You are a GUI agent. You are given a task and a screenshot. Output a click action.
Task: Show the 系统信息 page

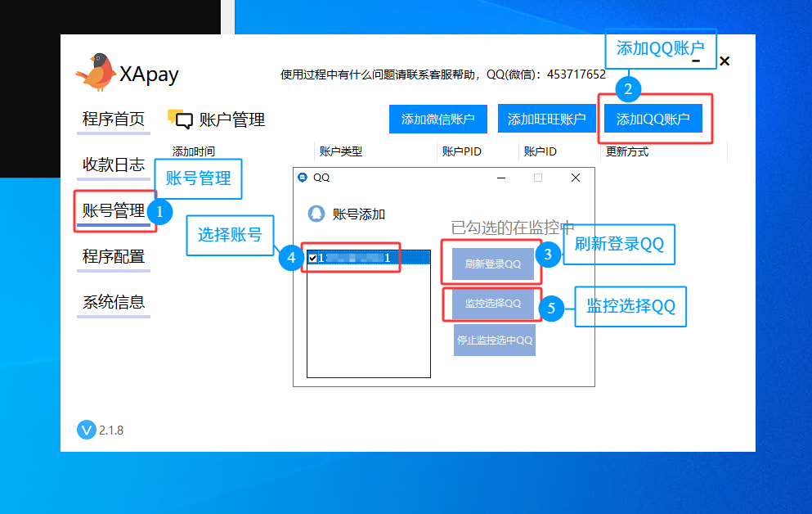(113, 302)
